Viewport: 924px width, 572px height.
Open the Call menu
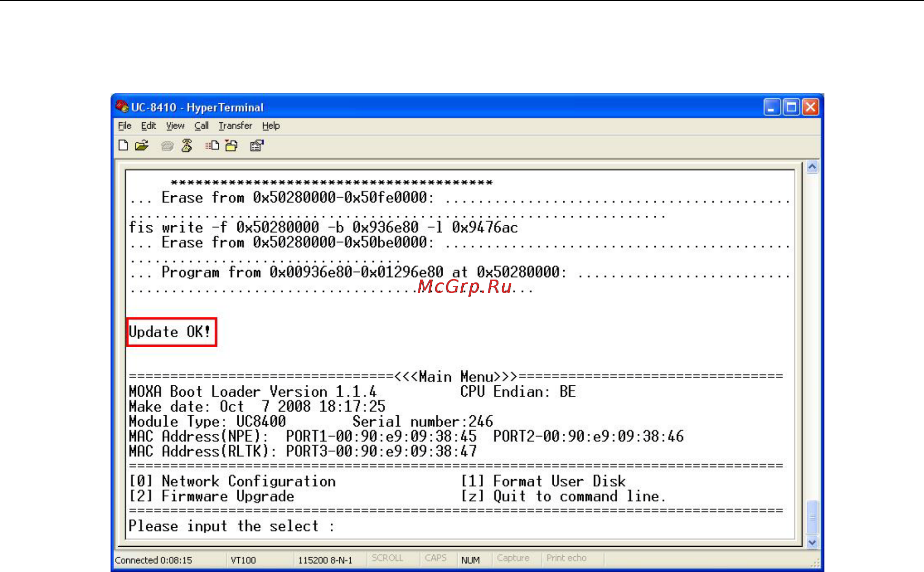pos(201,126)
